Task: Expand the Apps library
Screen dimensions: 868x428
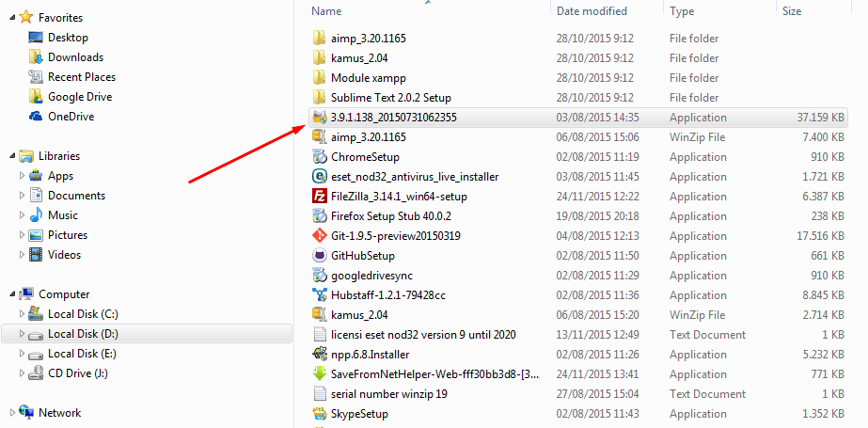Action: (22, 176)
